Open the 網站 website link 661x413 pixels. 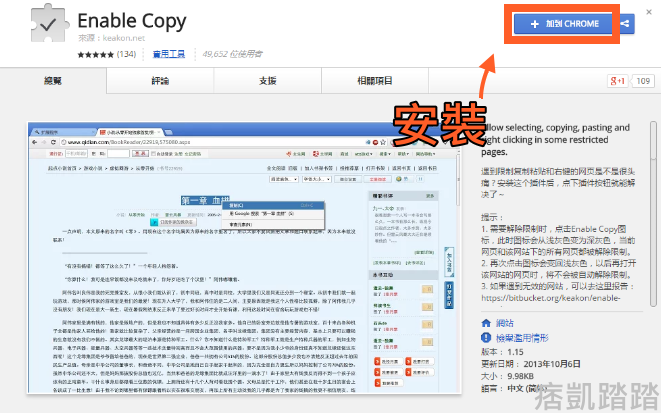click(x=505, y=323)
